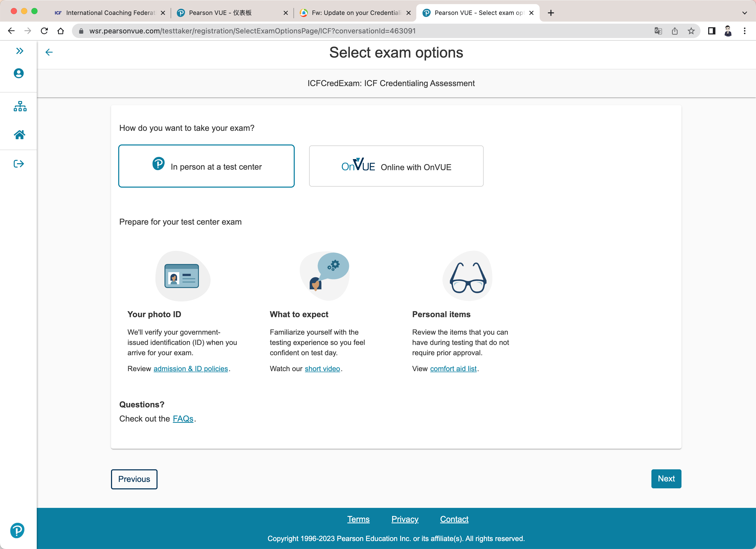
Task: Choose Online with OnVUE option
Action: pos(396,166)
